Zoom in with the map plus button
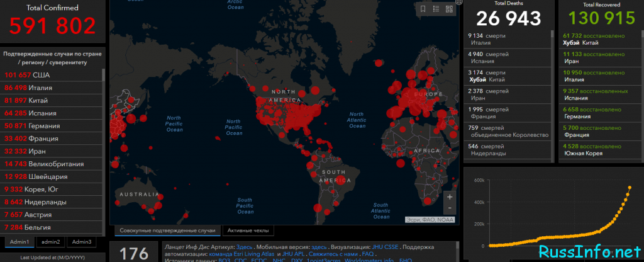The image size is (644, 262). click(450, 197)
